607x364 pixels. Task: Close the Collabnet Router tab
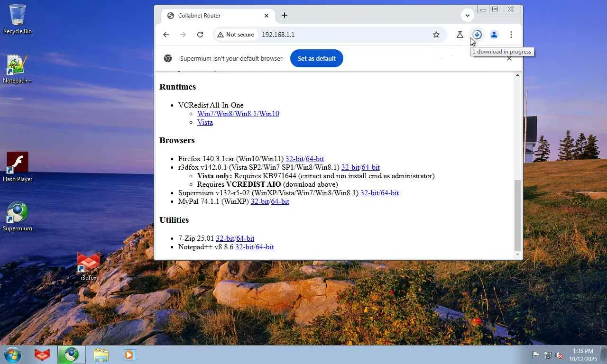click(267, 16)
